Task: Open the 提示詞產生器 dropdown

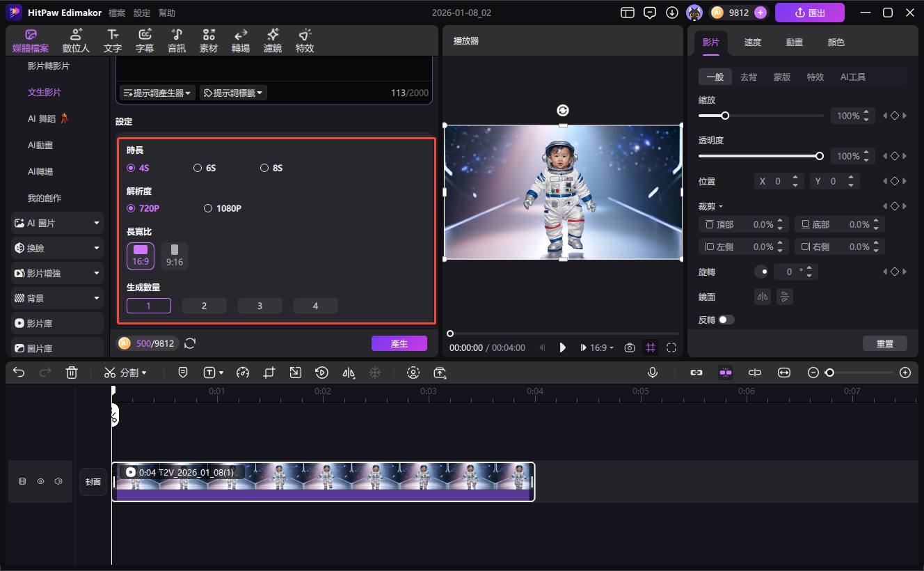Action: pyautogui.click(x=157, y=93)
